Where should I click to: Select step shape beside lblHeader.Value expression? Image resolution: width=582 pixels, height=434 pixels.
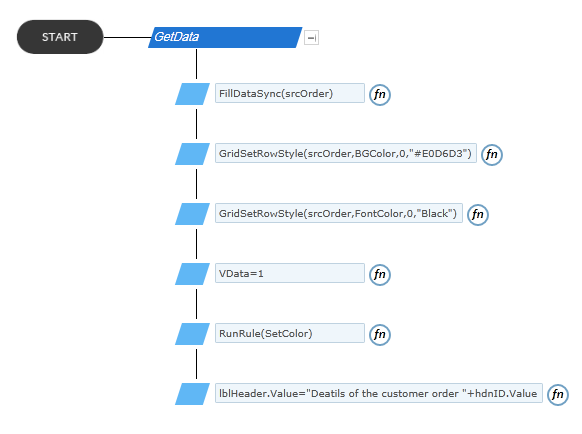click(x=192, y=394)
